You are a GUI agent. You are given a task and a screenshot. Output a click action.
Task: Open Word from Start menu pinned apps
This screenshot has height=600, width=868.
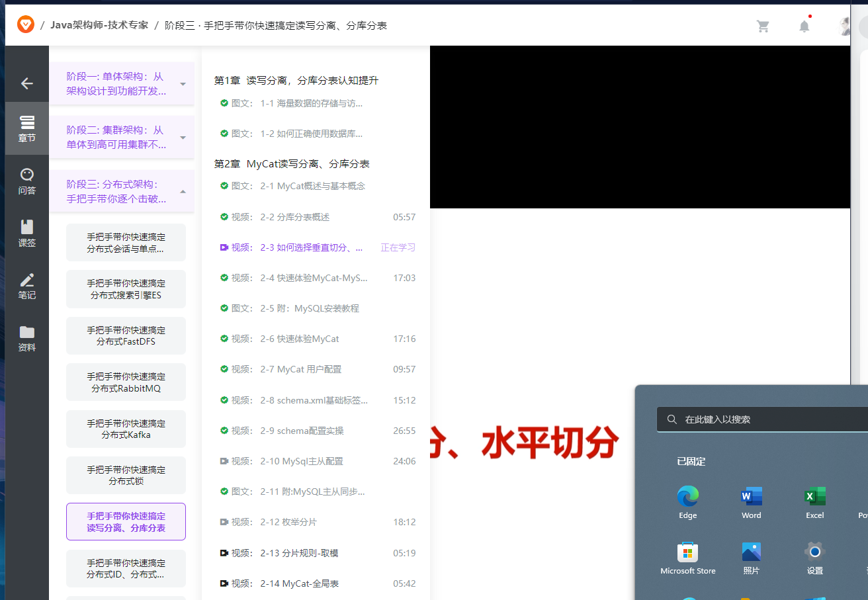click(x=752, y=502)
